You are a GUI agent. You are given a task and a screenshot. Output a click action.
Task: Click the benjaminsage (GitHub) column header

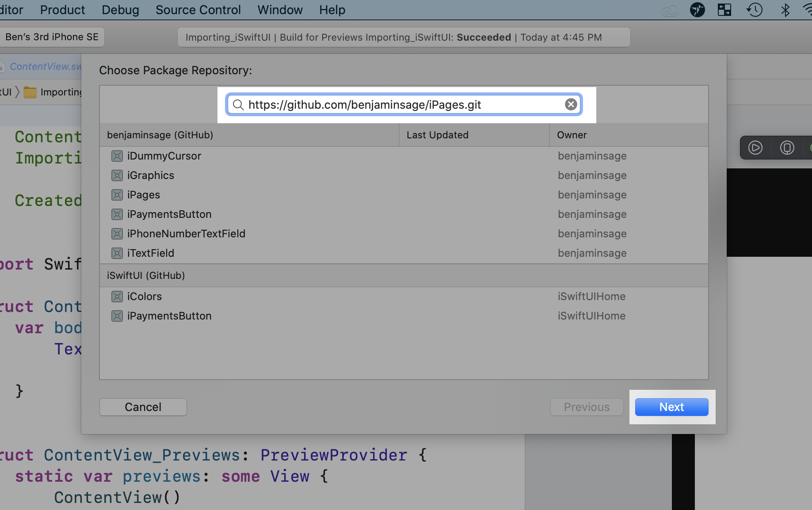coord(249,135)
